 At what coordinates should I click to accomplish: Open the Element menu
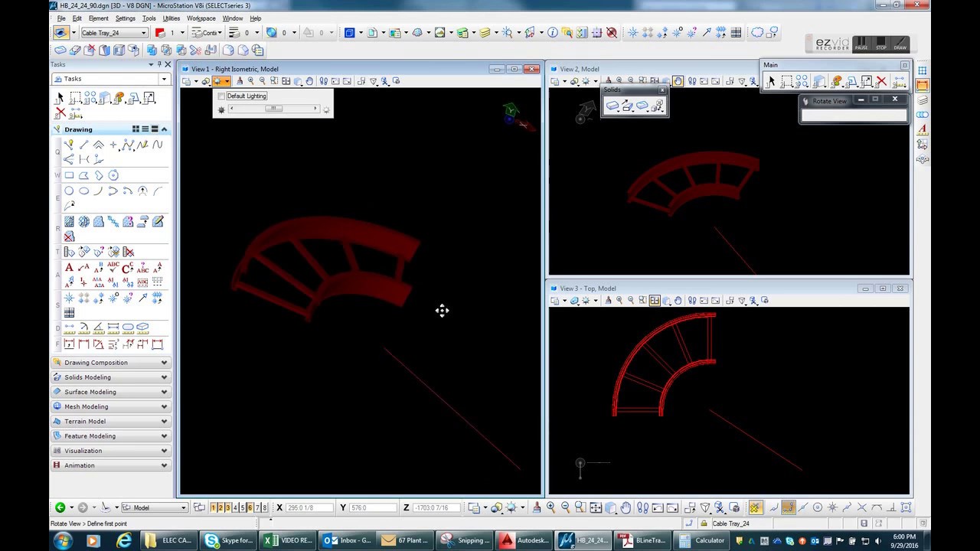coord(98,18)
